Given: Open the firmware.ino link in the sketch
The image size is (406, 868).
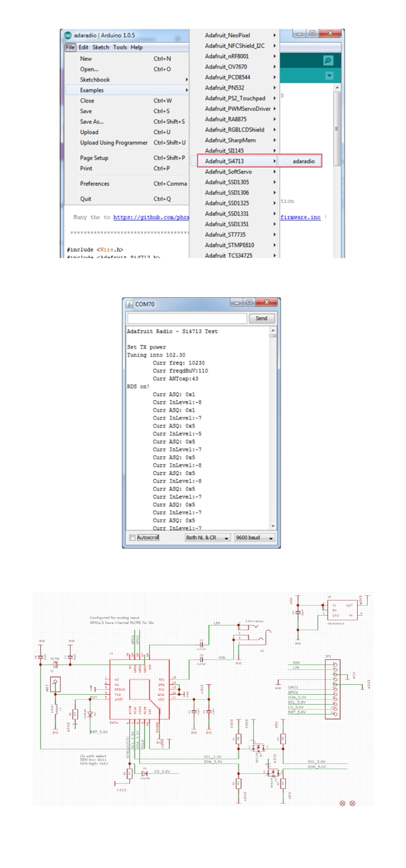Looking at the screenshot, I should click(x=301, y=217).
